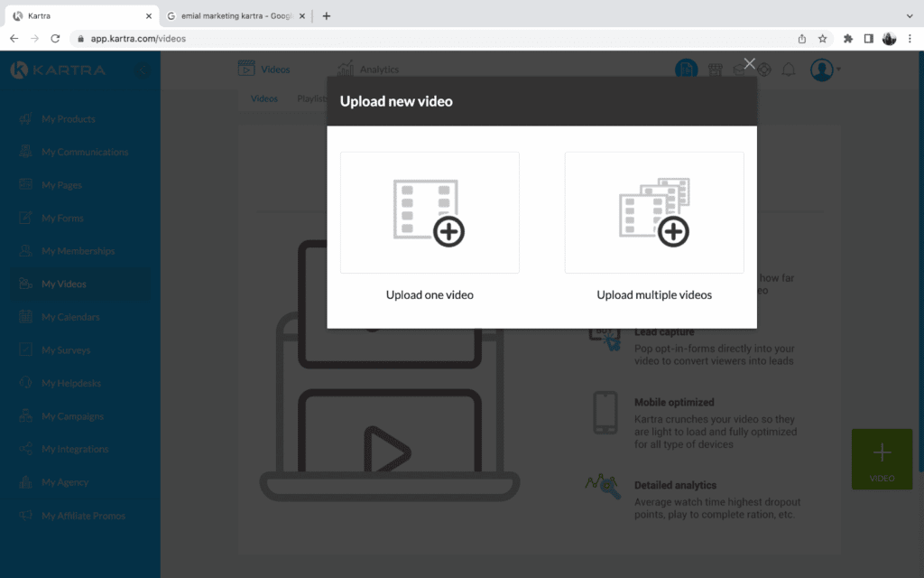Select the Playlists sub-tab

point(312,98)
